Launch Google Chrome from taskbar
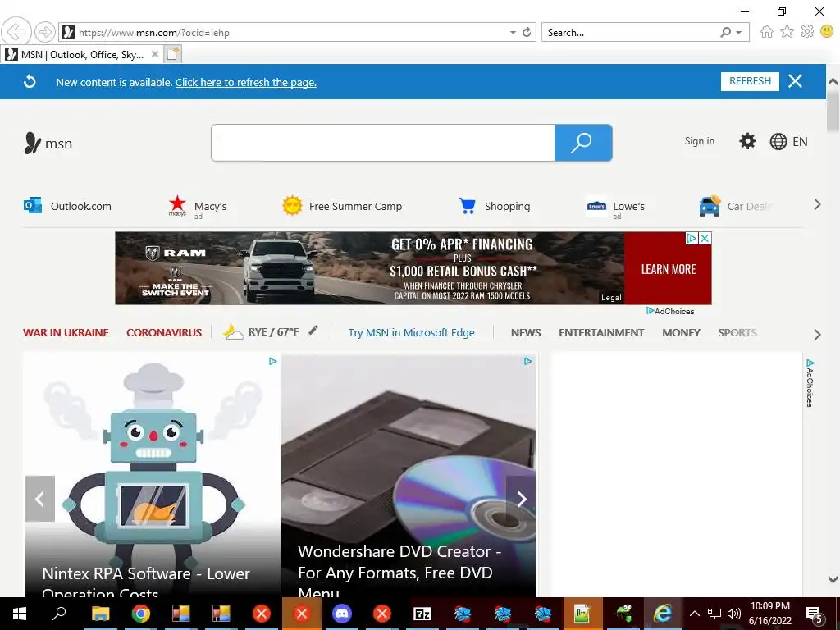The image size is (840, 630). point(141,614)
